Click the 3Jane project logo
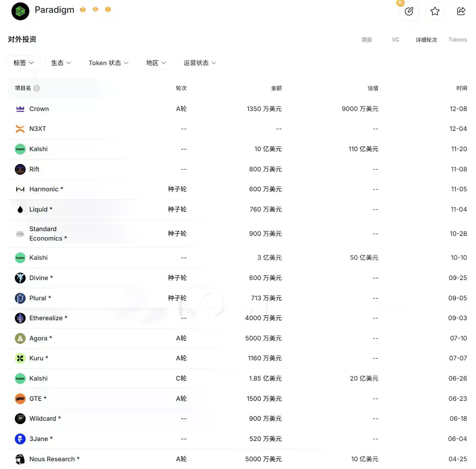476x469 pixels. 20,439
